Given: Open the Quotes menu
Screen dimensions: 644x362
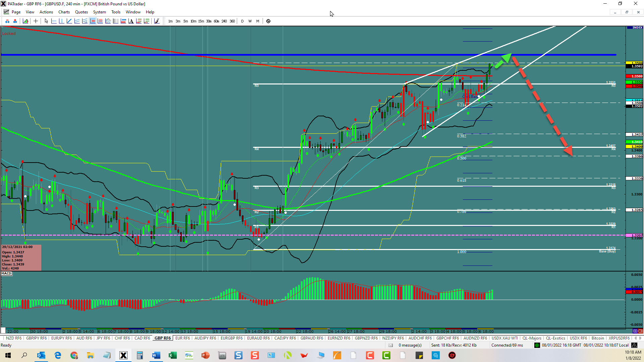Looking at the screenshot, I should [82, 12].
